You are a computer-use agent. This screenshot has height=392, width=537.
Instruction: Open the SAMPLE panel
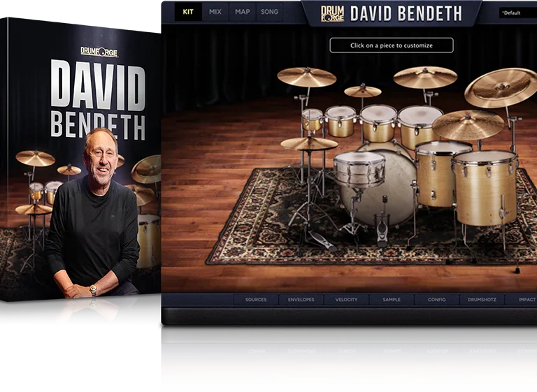point(392,300)
